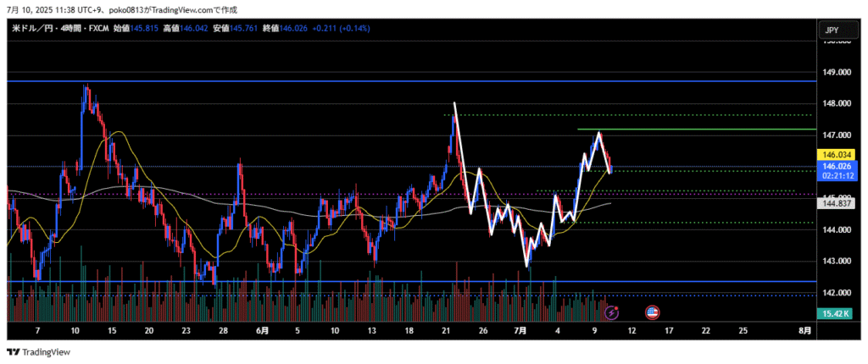868x364 pixels.
Task: Open the JPY currency selector
Action: pos(831,30)
